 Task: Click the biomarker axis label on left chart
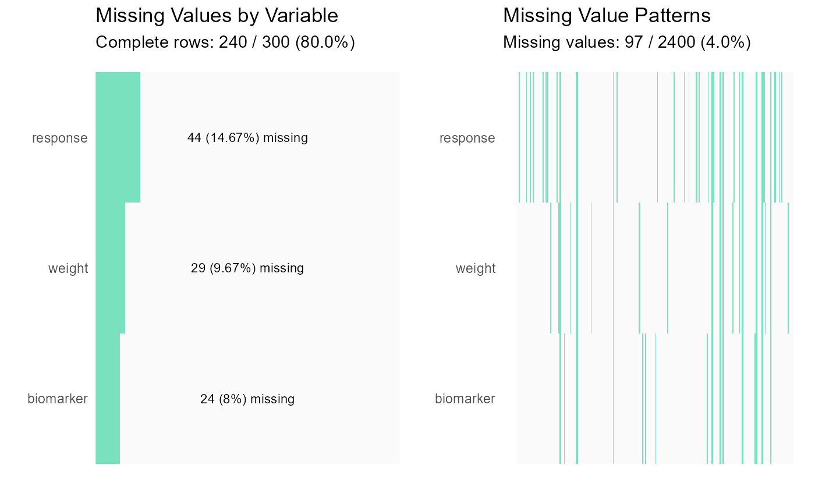tap(58, 399)
